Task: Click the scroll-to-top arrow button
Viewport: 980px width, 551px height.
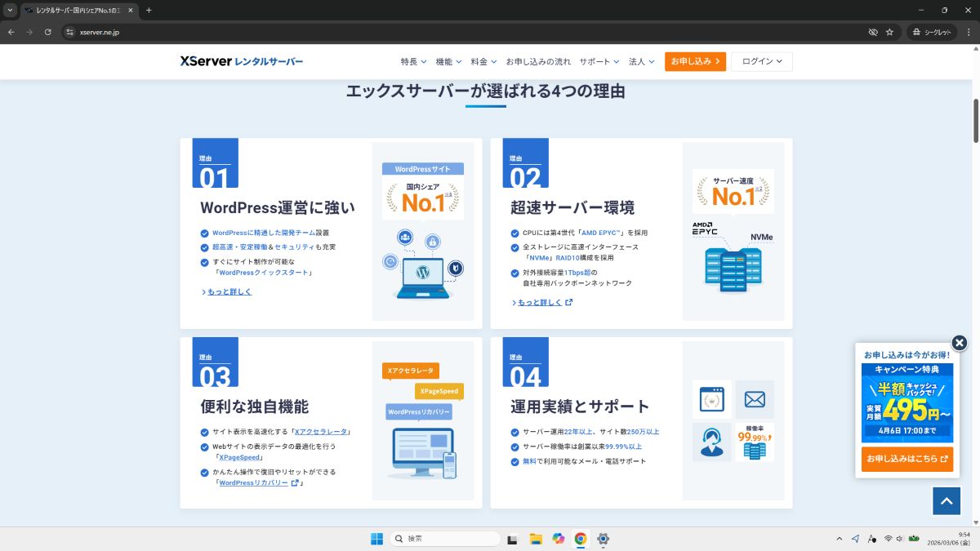Action: [x=947, y=501]
